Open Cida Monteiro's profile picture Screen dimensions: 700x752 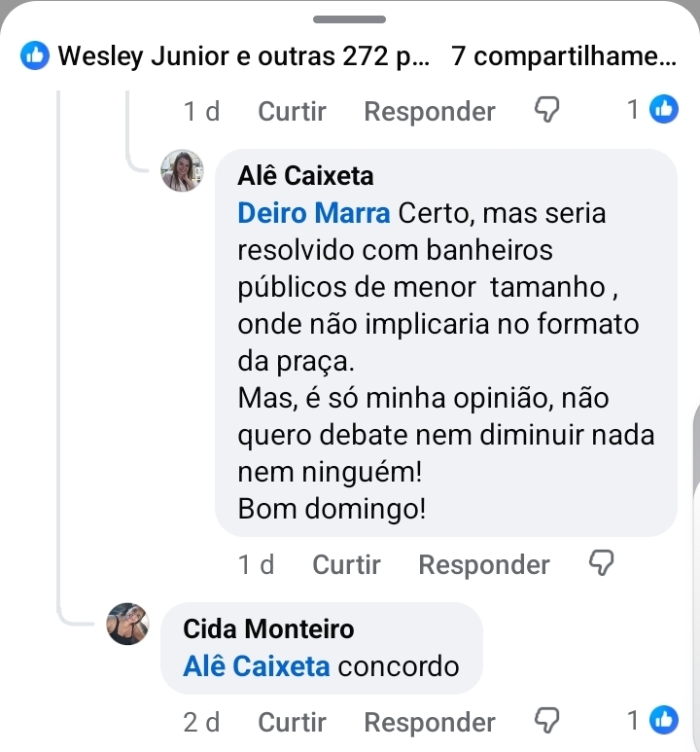[127, 624]
